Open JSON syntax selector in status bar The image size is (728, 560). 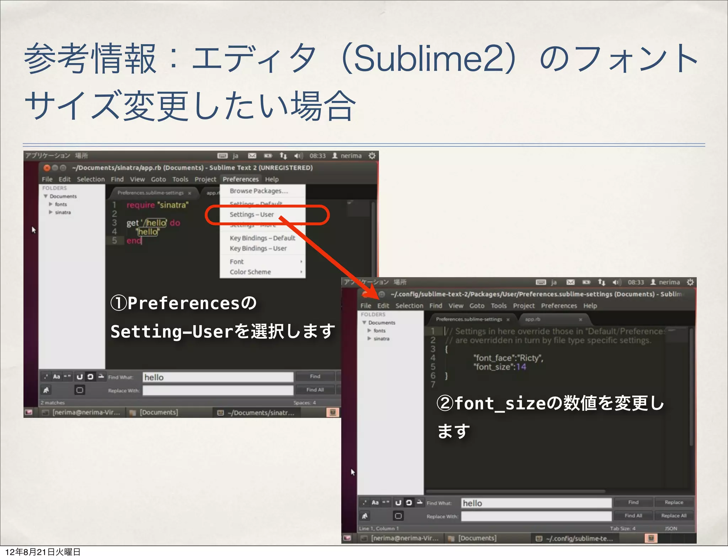[671, 528]
